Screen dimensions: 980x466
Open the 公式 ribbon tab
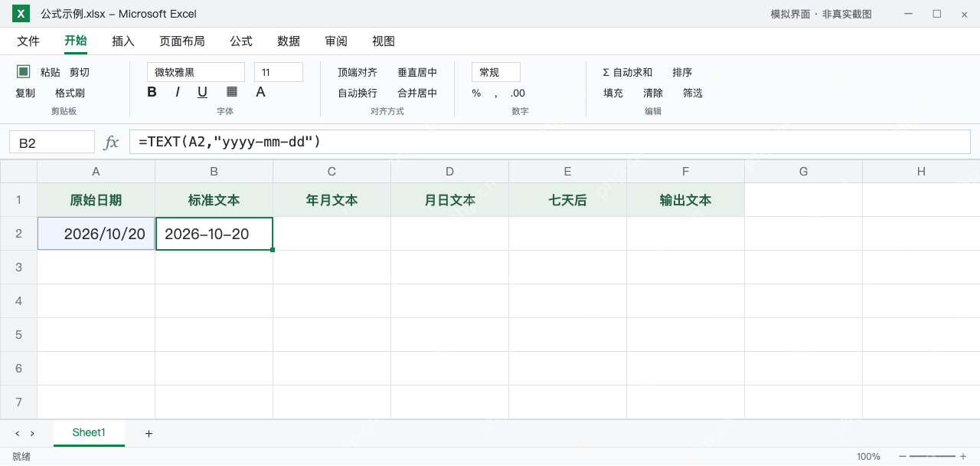click(x=241, y=41)
